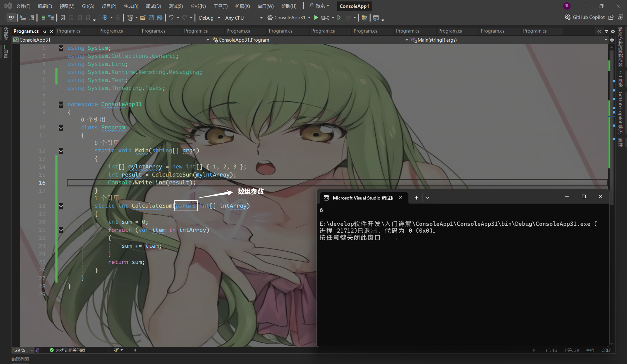Open the Any CPU platform dropdown
Image resolution: width=627 pixels, height=364 pixels.
pos(244,18)
